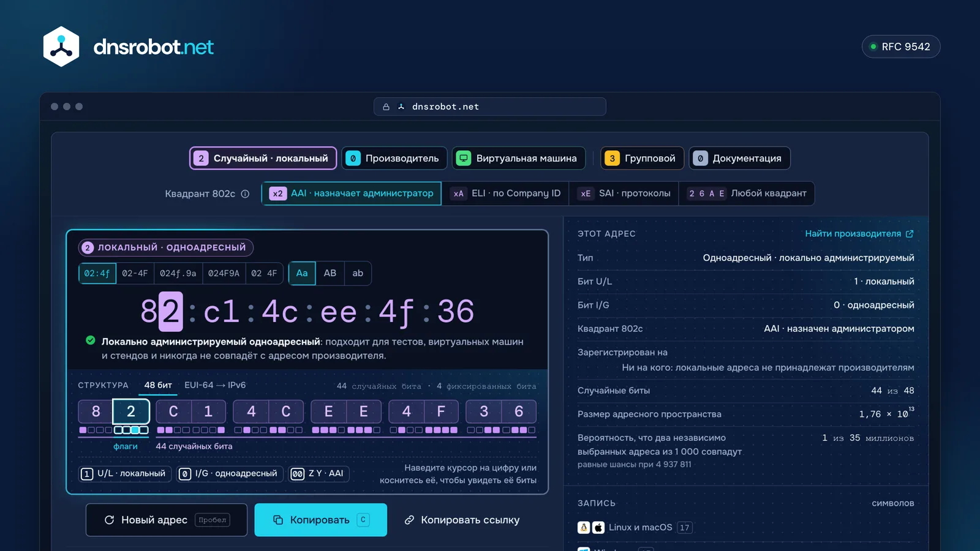Generate a new address with Новый адрес
Image resolution: width=980 pixels, height=551 pixels.
(x=167, y=520)
